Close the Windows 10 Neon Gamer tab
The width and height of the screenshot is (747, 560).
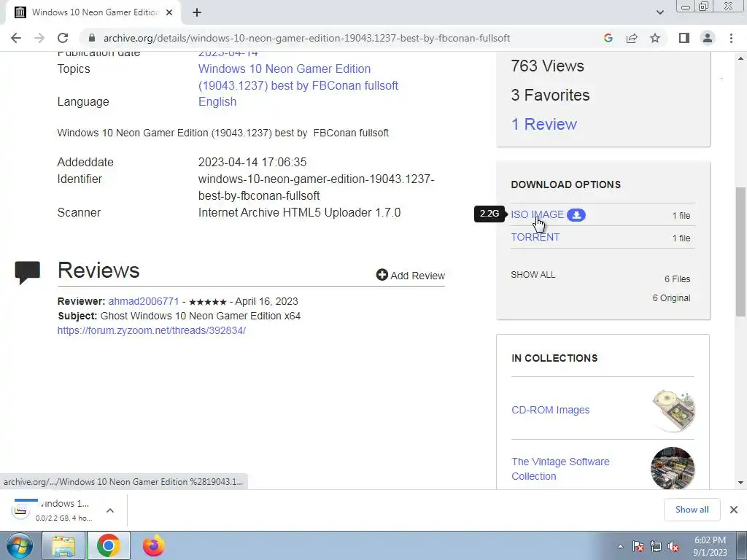(169, 12)
